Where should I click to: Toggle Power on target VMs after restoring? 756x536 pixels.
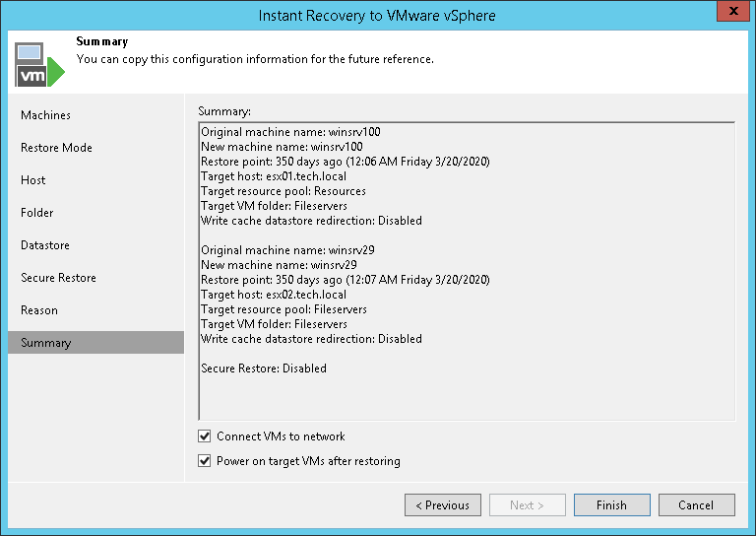(x=205, y=461)
